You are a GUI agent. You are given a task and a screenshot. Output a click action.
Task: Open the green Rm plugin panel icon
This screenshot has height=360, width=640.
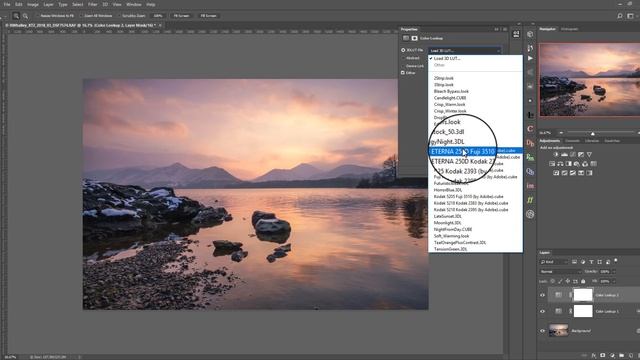[530, 157]
